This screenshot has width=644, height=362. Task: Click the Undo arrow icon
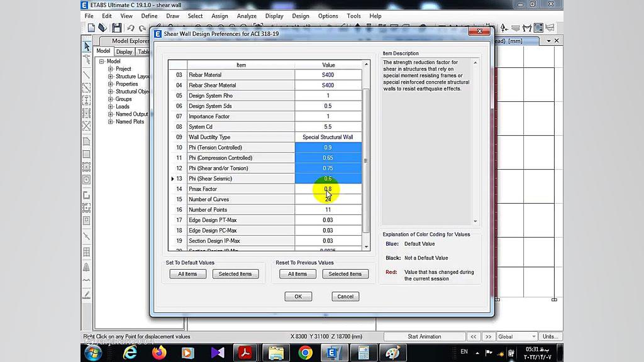[131, 28]
